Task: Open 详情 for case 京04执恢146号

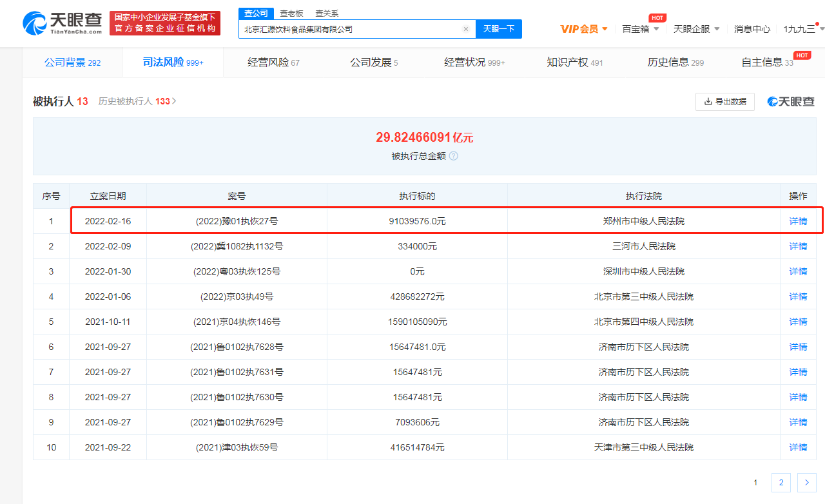Action: point(798,322)
